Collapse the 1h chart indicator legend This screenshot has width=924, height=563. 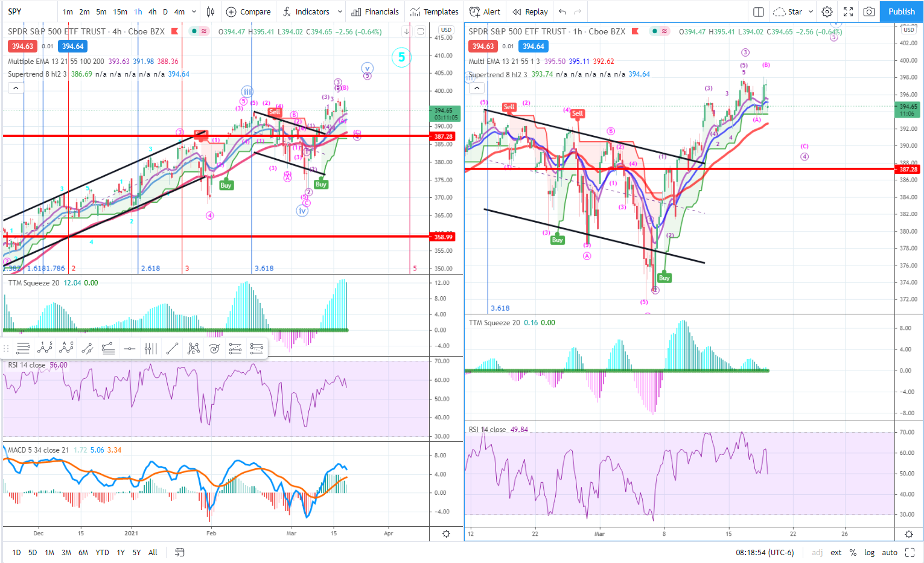point(477,87)
